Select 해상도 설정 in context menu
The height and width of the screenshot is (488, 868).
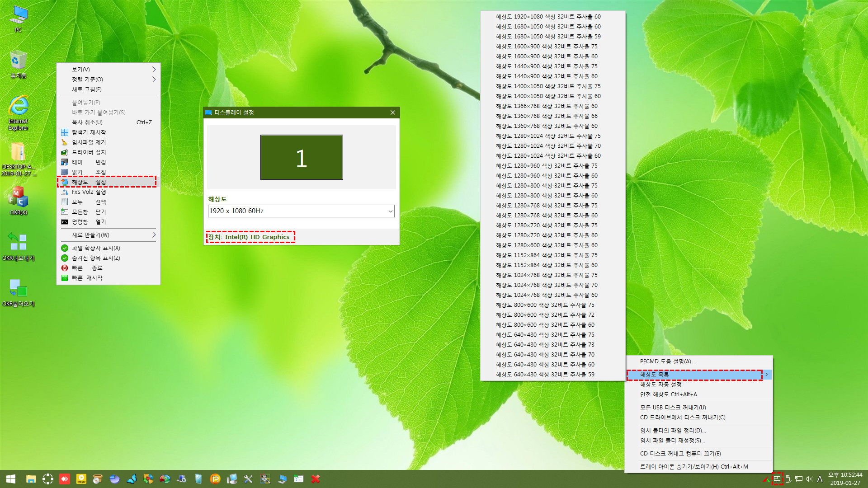click(108, 182)
